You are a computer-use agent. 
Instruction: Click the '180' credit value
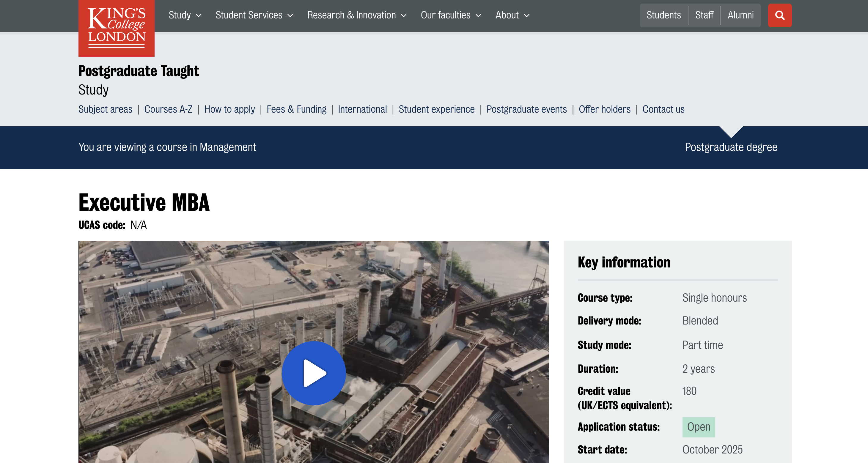689,391
